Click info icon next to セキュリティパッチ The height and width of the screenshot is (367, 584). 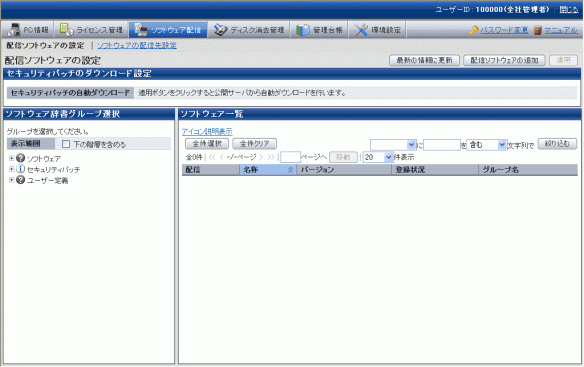click(x=21, y=169)
